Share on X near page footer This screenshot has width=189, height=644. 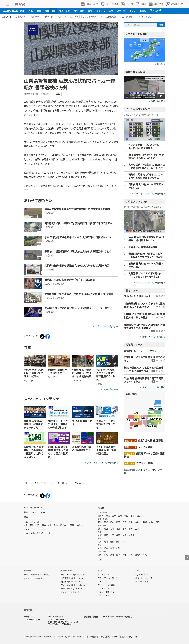tap(42, 495)
